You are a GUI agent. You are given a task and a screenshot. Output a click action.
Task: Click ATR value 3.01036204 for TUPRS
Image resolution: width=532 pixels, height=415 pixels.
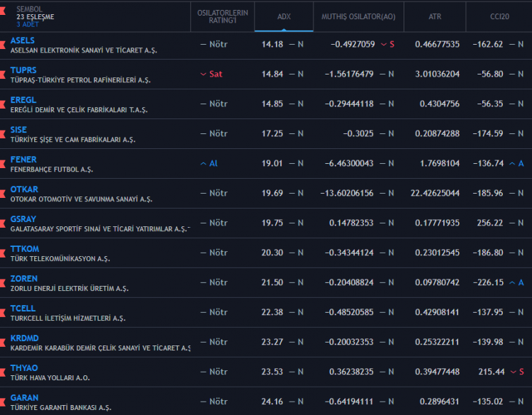[x=438, y=74]
